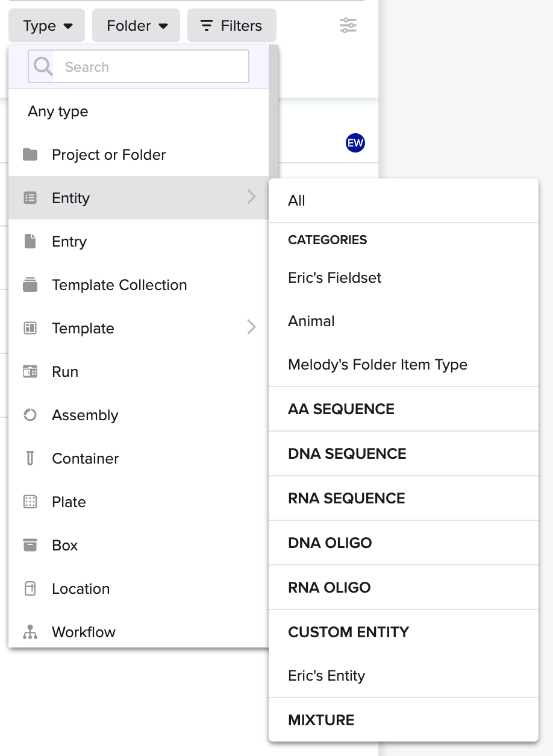The width and height of the screenshot is (553, 756).
Task: Click the Box archive icon
Action: pyautogui.click(x=30, y=546)
